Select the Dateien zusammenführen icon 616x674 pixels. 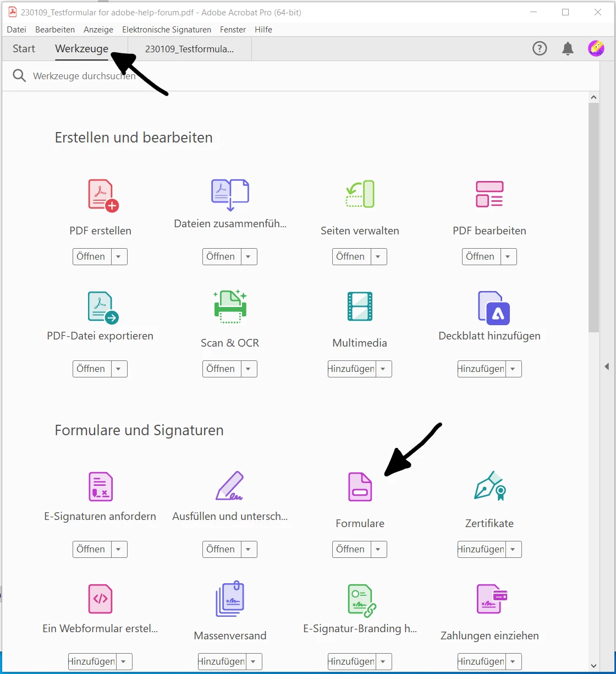tap(230, 195)
